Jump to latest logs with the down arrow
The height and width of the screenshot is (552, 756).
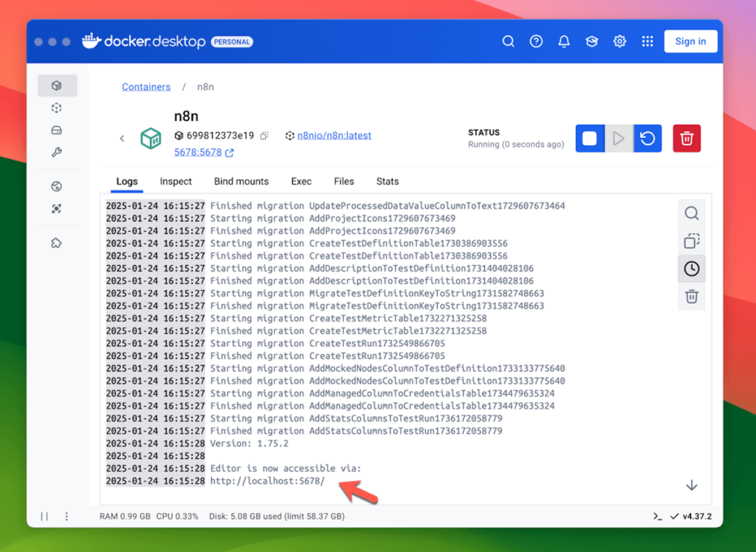(x=691, y=485)
